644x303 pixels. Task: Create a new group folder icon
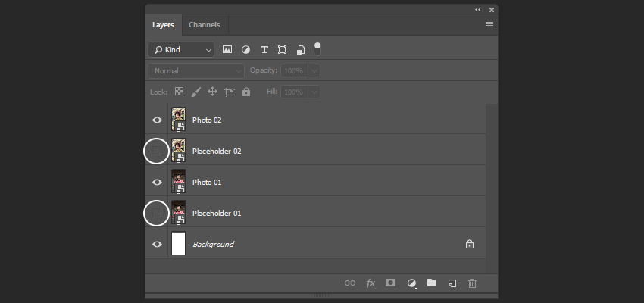coord(432,283)
